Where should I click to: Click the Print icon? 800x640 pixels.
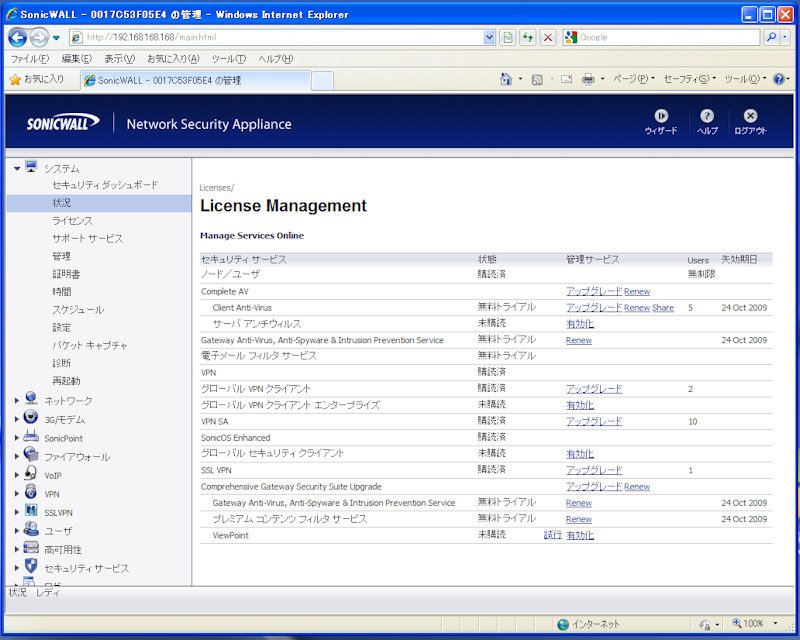tap(588, 79)
